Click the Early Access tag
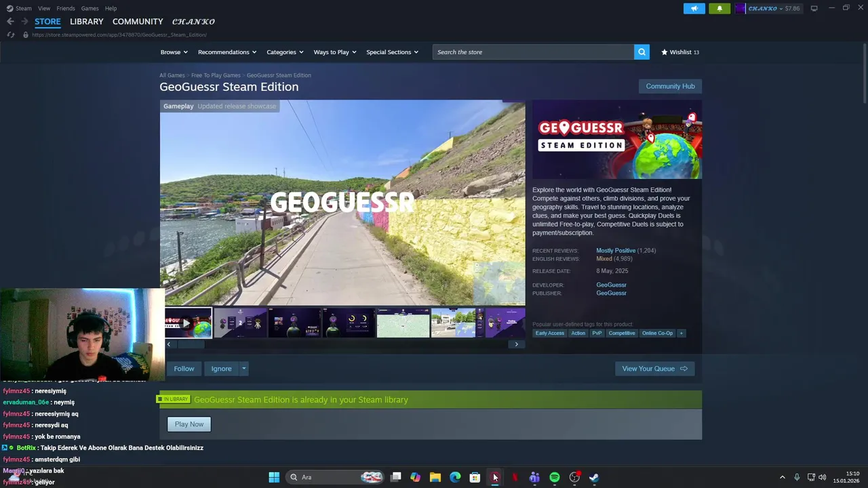Screen dimensions: 868x488 [x=549, y=333]
